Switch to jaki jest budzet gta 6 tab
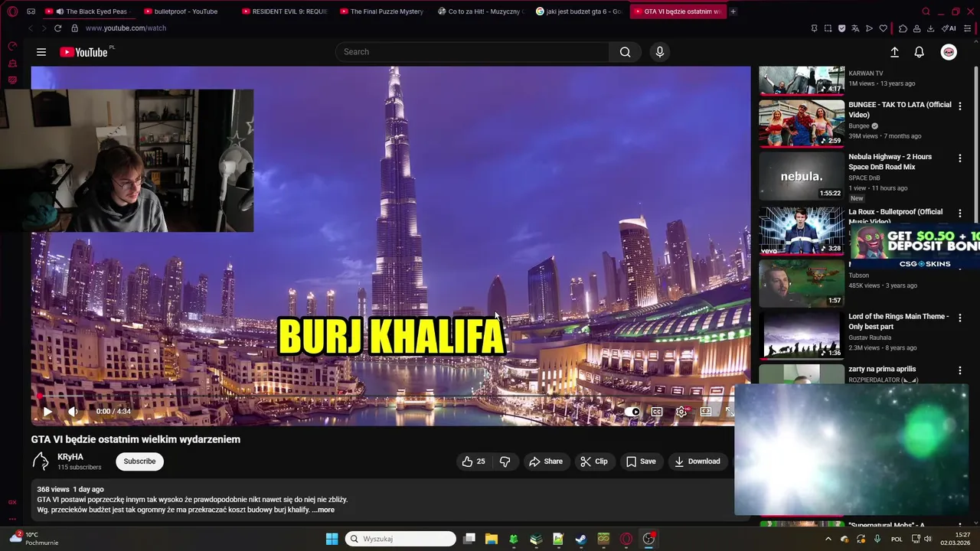Screen dimensions: 980x551 pyautogui.click(x=580, y=11)
